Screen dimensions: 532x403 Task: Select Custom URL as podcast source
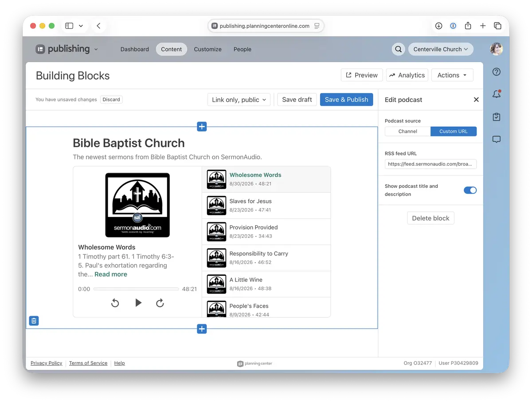454,131
